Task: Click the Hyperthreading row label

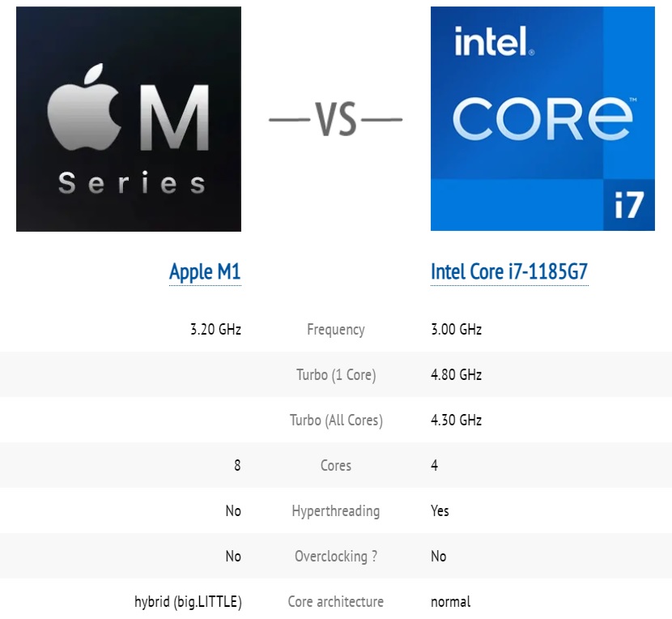Action: coord(335,511)
